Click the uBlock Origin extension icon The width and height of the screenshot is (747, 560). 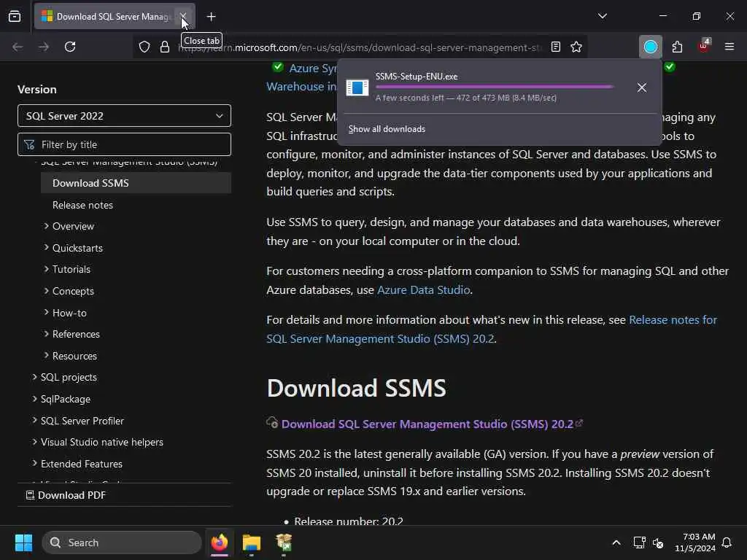pos(704,46)
